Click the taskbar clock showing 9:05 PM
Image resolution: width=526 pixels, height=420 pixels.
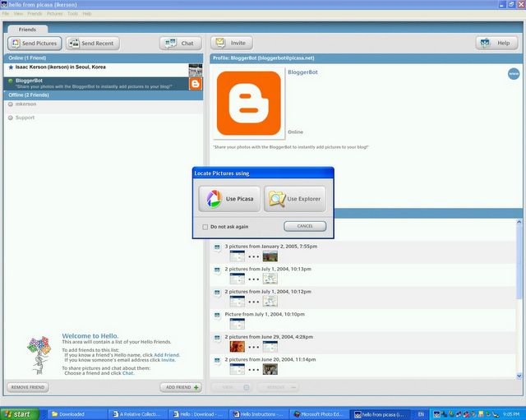511,414
